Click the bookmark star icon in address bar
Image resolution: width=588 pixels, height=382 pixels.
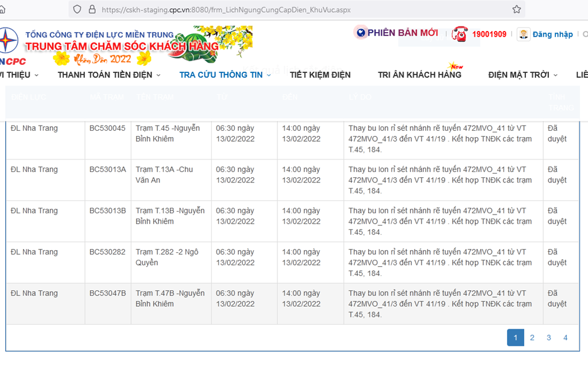[x=516, y=9]
